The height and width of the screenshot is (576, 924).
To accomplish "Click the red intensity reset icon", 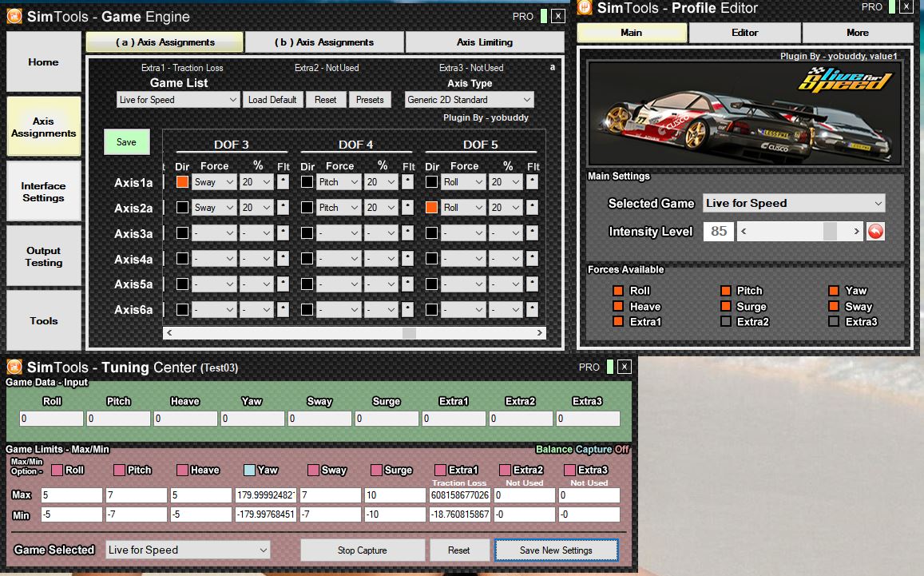I will [x=875, y=232].
